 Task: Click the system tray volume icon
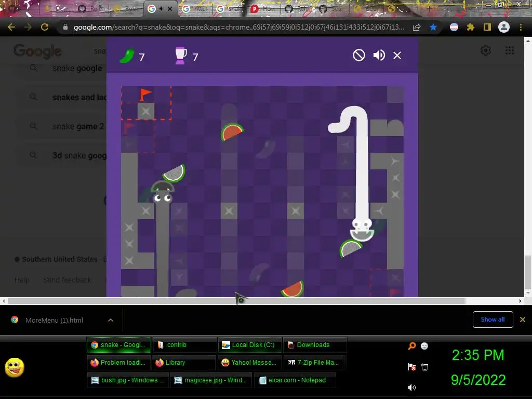coord(411,388)
